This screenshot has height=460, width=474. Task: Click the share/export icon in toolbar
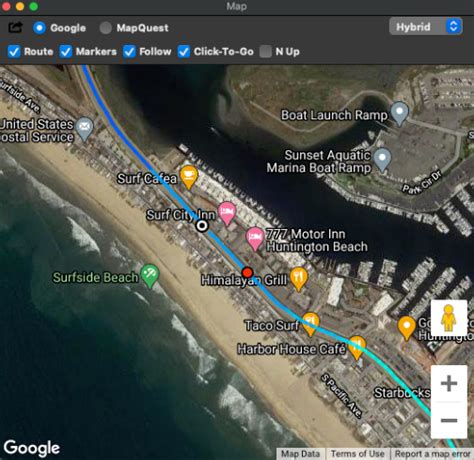click(16, 27)
